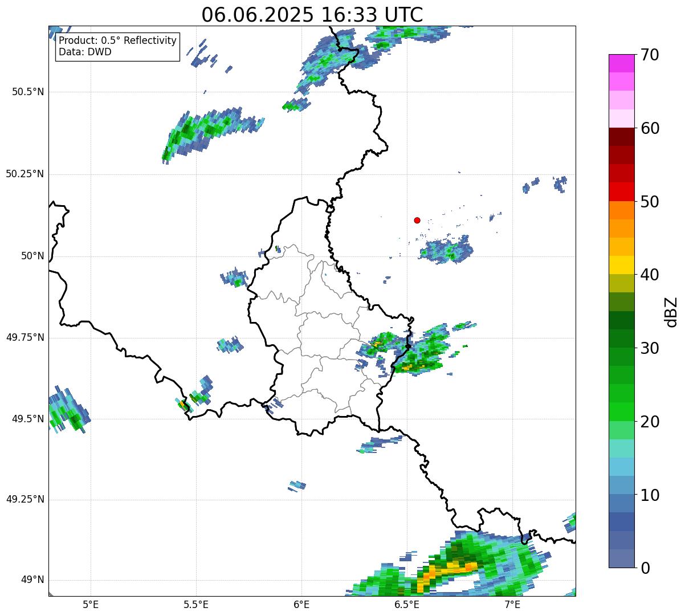Click the '49.25°N' latitude label
Image resolution: width=685 pixels, height=616 pixels.
click(25, 500)
